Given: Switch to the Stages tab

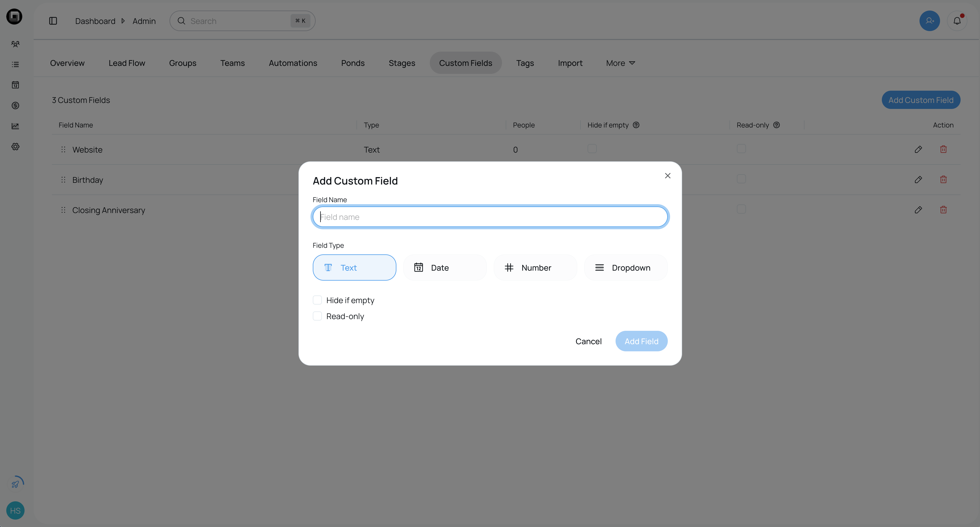Looking at the screenshot, I should tap(402, 63).
